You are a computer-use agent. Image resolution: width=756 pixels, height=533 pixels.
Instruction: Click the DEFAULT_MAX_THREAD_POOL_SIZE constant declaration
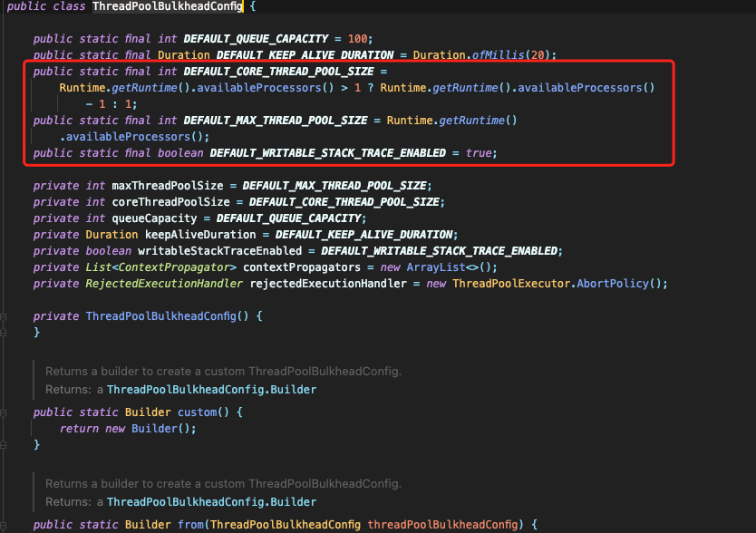click(x=276, y=120)
